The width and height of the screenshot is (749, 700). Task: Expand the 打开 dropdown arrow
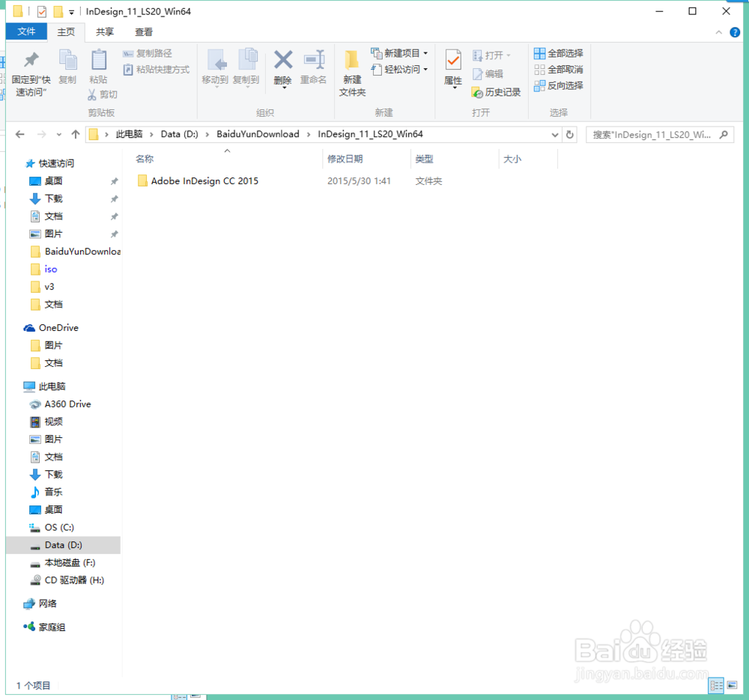(x=508, y=55)
